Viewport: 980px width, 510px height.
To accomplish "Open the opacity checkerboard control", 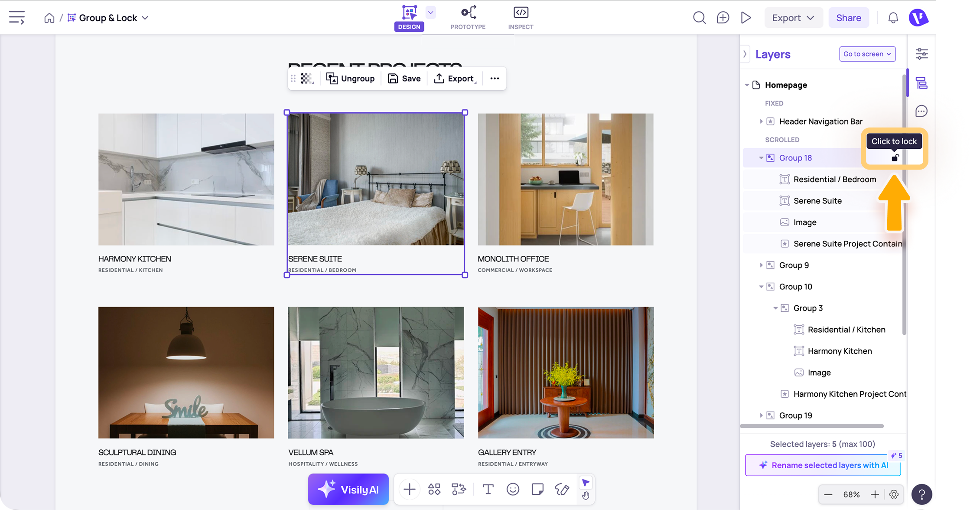I will tap(307, 78).
